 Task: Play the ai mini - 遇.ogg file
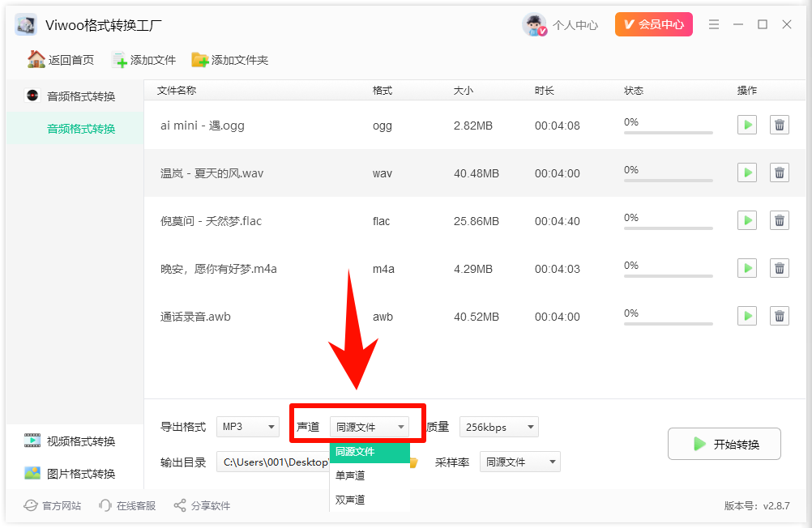tap(746, 125)
